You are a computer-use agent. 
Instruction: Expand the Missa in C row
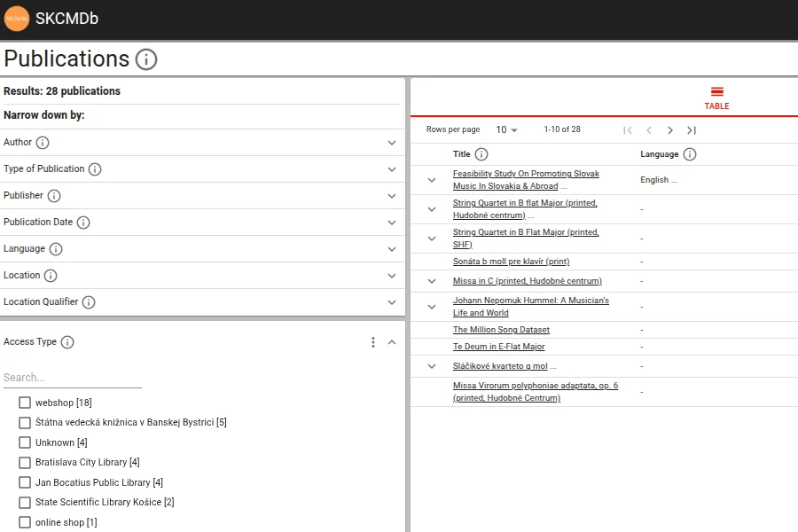pyautogui.click(x=432, y=281)
